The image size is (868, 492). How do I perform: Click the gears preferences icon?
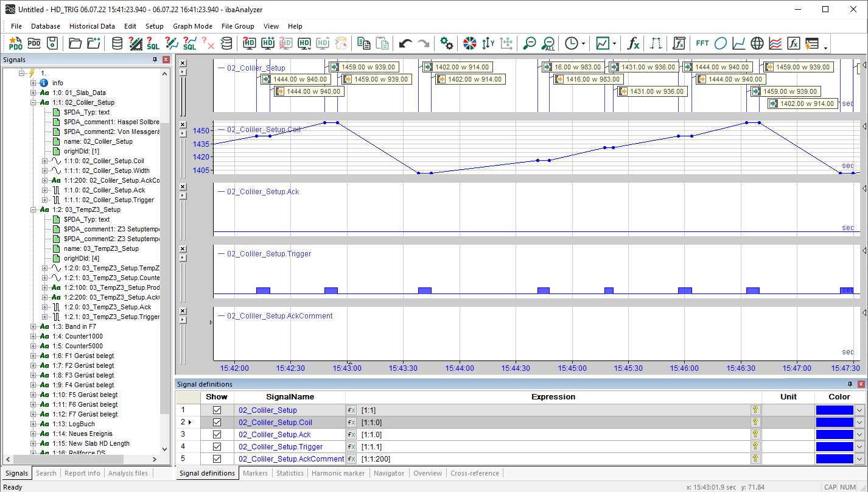point(447,43)
